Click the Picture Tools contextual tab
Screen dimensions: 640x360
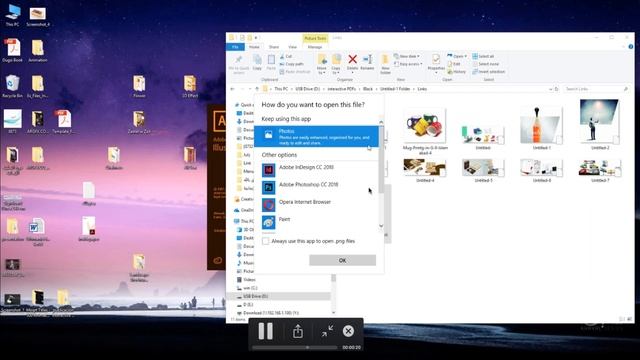coord(315,38)
